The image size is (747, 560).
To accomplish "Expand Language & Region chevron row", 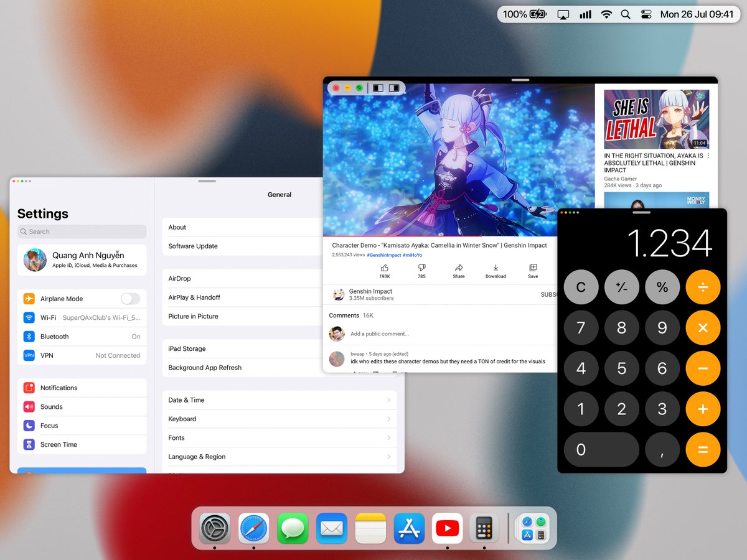I will click(x=280, y=457).
